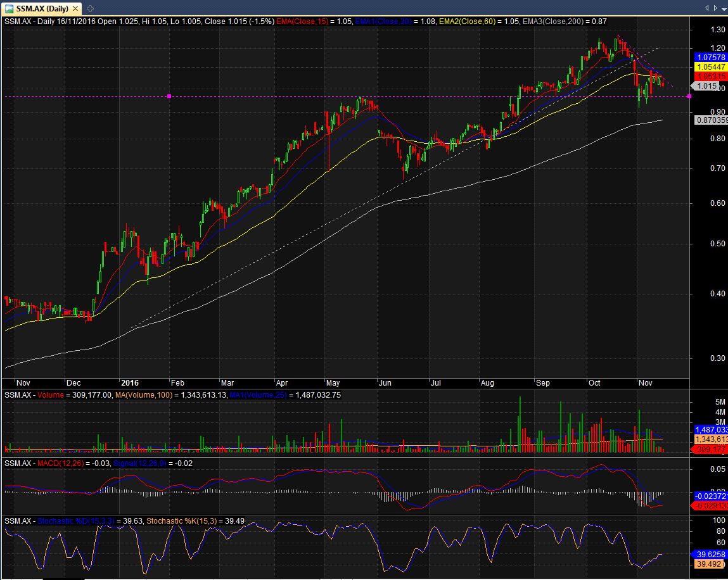The width and height of the screenshot is (728, 580).
Task: Click the 1.30 price axis label
Action: click(718, 30)
